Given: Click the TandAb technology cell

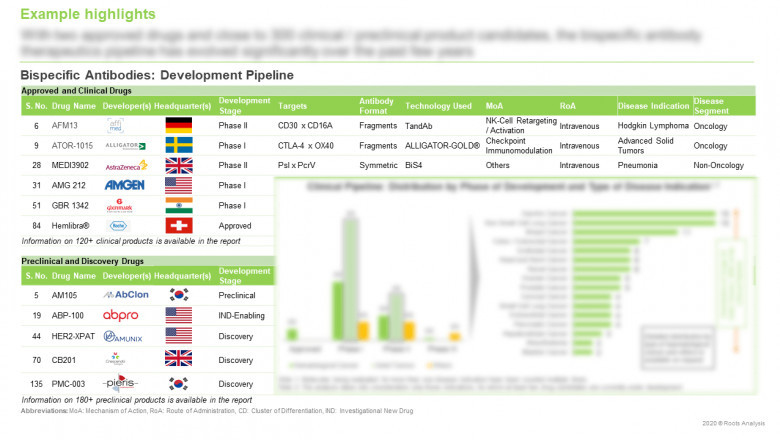Looking at the screenshot, I should (418, 126).
